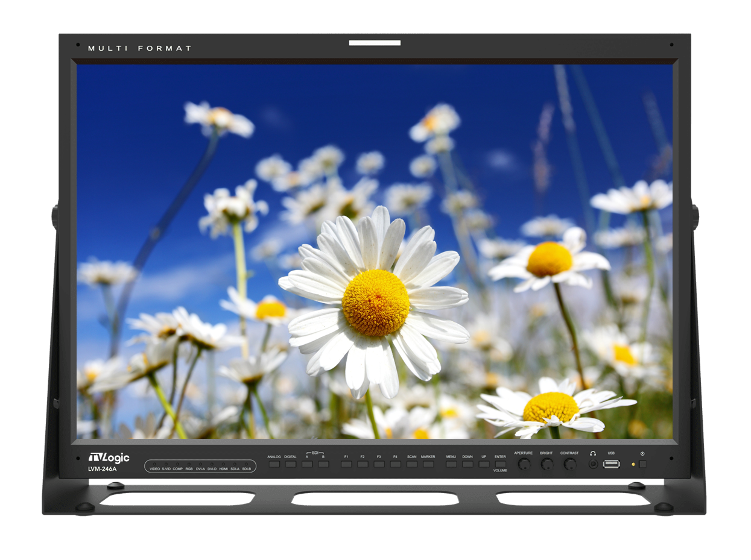Click the APERTURE knob
Image resolution: width=751 pixels, height=560 pixels.
(524, 464)
